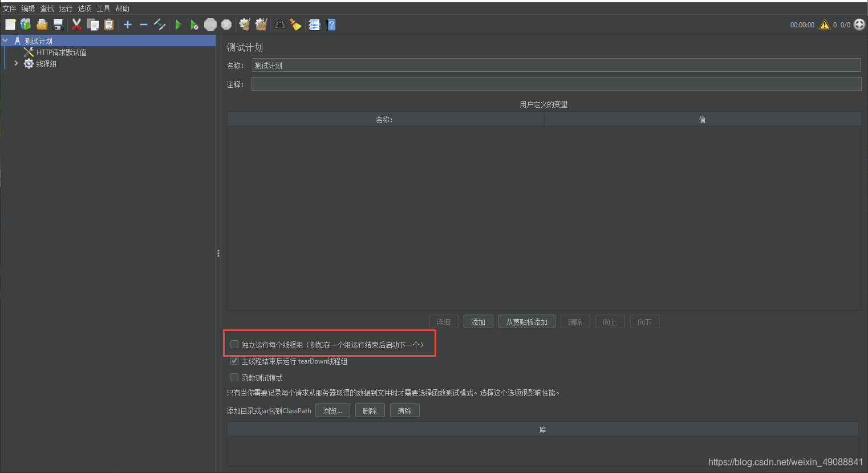This screenshot has height=473, width=868.
Task: Enable 独立运行每个线程组 checkbox
Action: tap(234, 344)
